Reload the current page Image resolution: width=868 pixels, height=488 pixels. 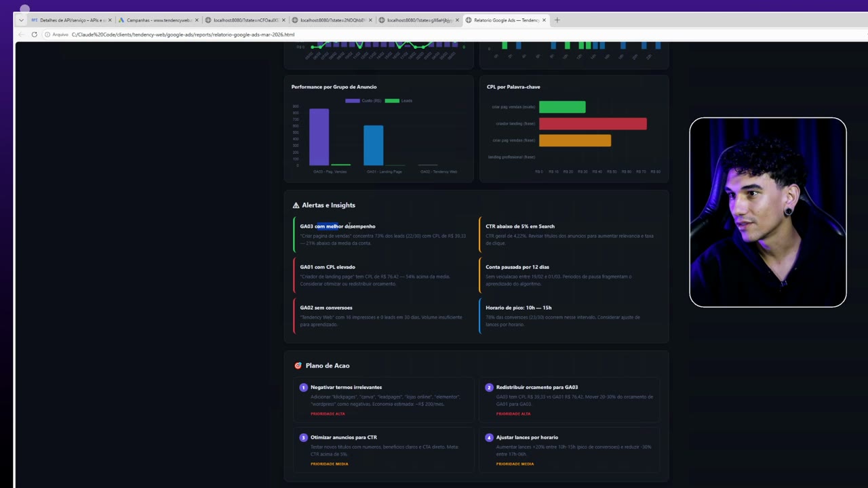point(34,35)
